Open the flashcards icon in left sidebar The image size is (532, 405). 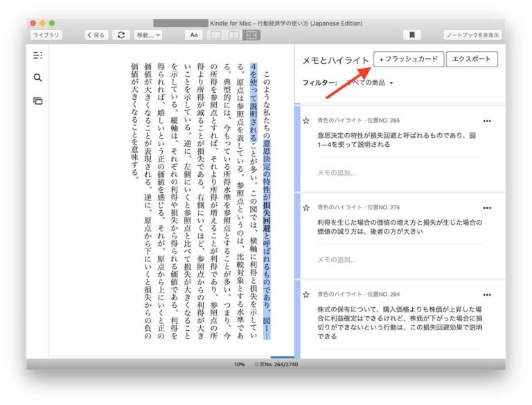coord(37,101)
